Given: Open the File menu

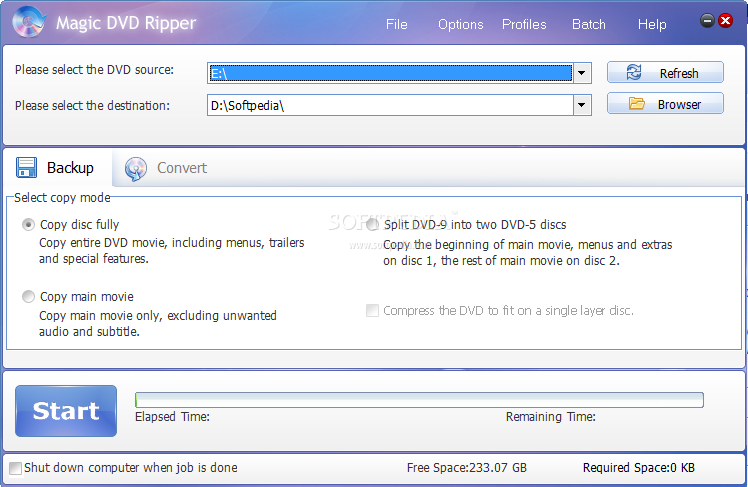Looking at the screenshot, I should click(396, 24).
